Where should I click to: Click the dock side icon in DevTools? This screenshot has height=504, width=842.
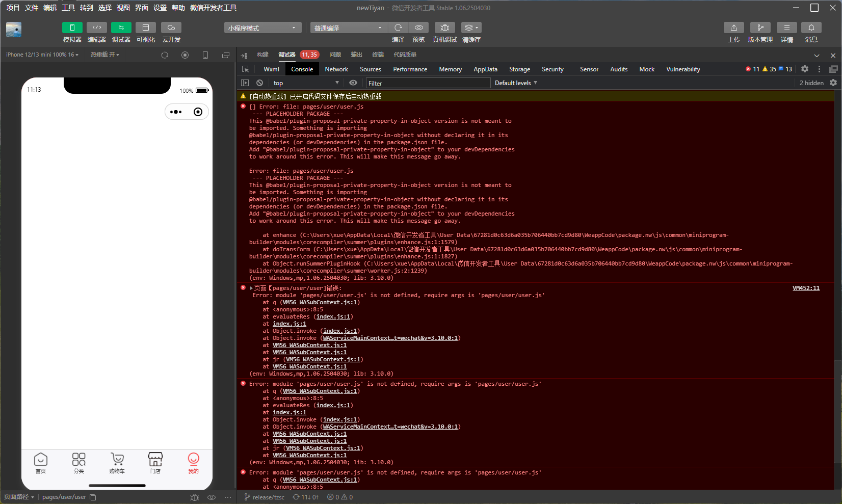833,69
